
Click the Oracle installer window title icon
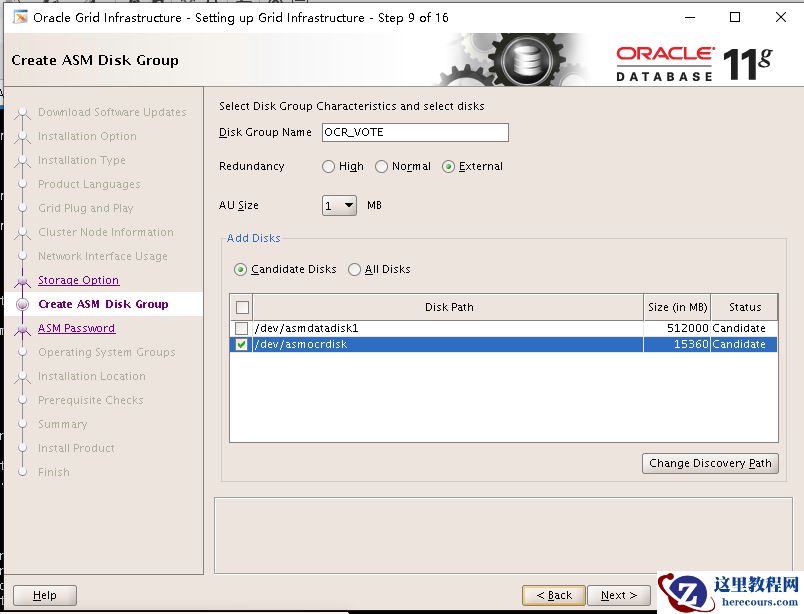pos(21,17)
